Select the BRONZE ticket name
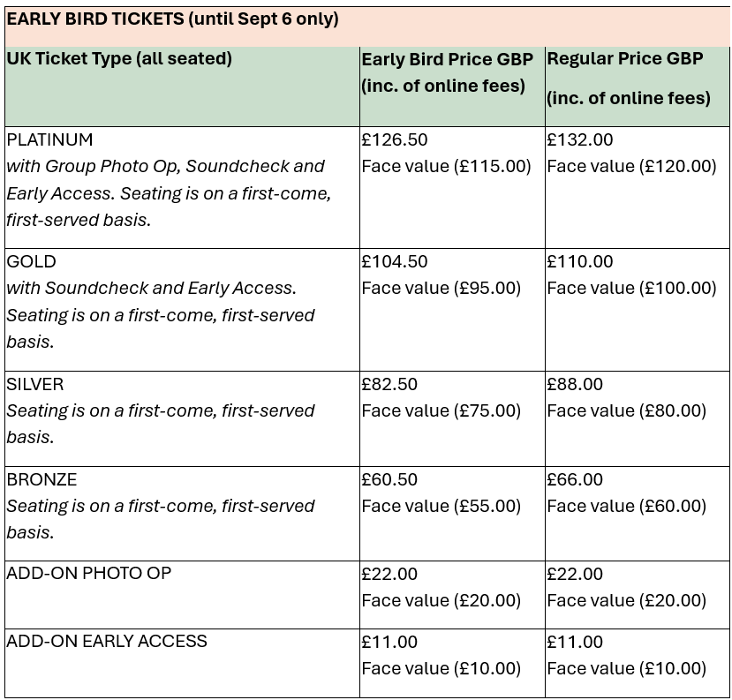This screenshot has width=732, height=700. point(42,479)
